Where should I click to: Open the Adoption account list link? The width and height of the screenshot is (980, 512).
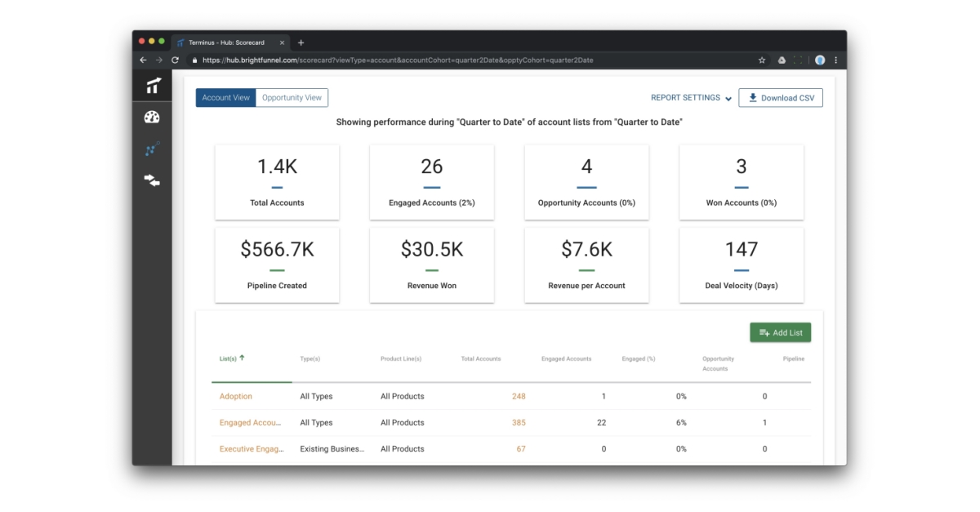[235, 396]
